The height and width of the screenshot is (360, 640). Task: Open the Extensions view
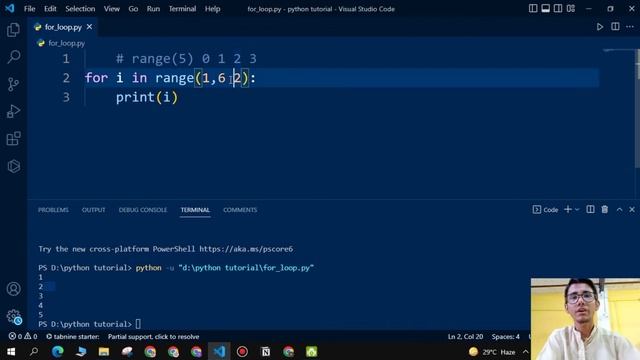(13, 139)
